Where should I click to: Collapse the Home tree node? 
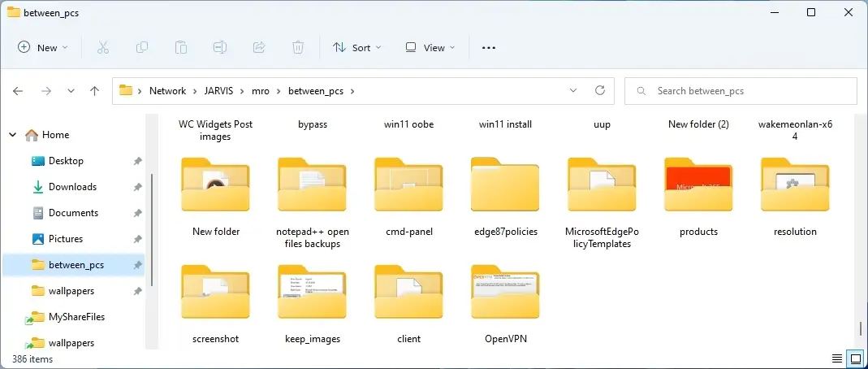coord(14,135)
